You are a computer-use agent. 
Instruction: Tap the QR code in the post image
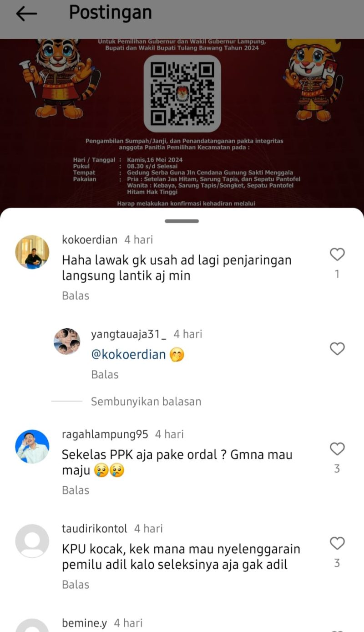coord(182,94)
